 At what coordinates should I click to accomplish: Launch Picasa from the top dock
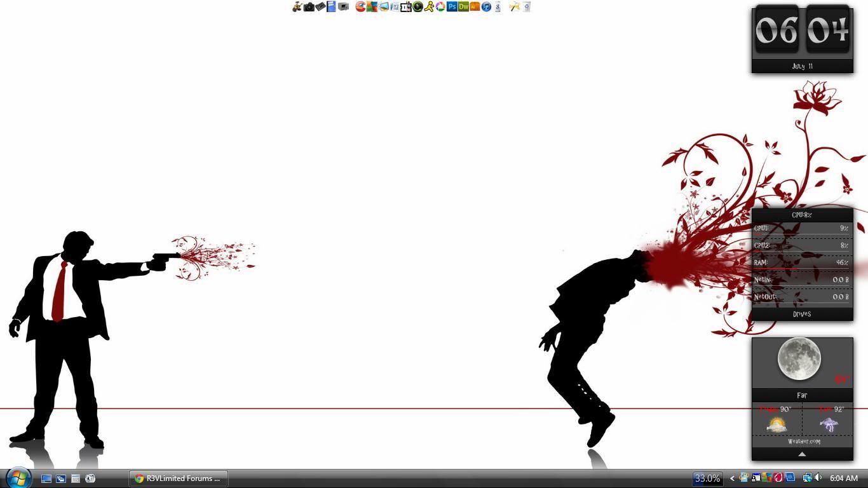(x=440, y=7)
